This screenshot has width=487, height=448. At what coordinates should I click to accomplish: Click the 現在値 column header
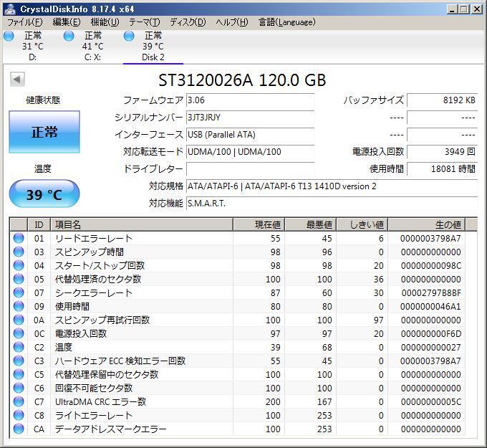pos(259,224)
